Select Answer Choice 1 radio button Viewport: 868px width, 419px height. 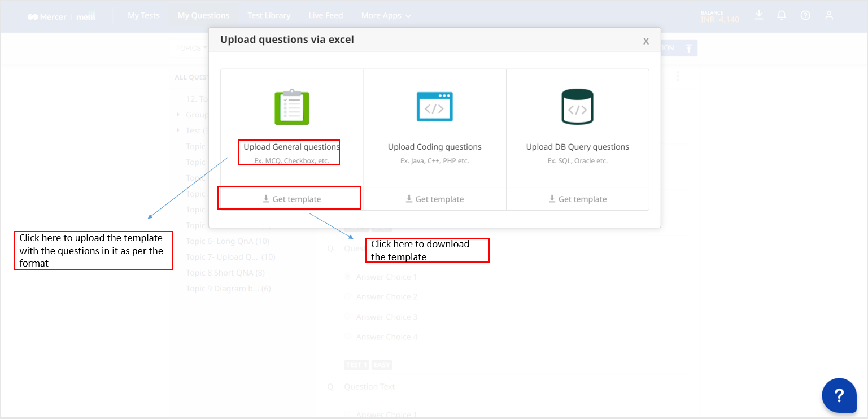coord(348,277)
